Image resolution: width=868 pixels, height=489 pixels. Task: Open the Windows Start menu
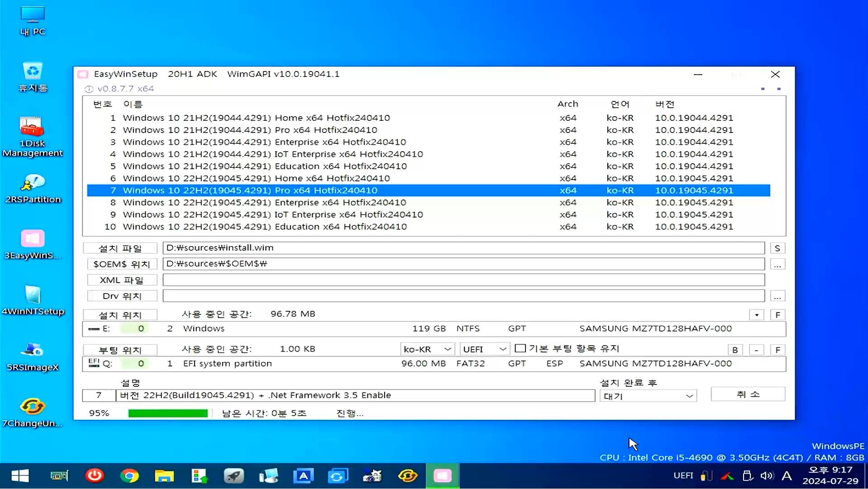(x=20, y=476)
